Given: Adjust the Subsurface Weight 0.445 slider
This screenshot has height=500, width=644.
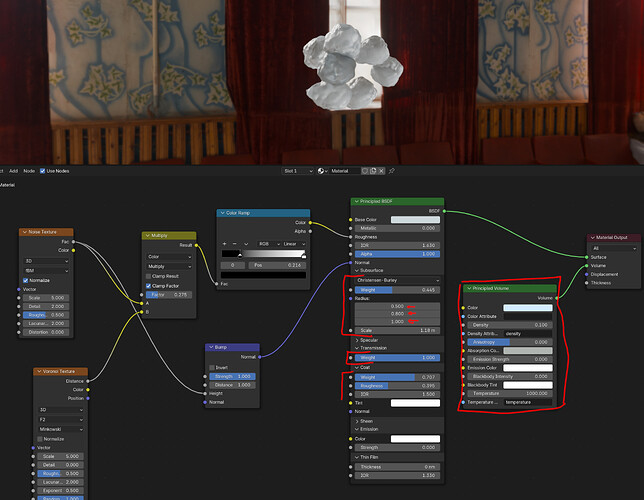Looking at the screenshot, I should click(x=397, y=290).
